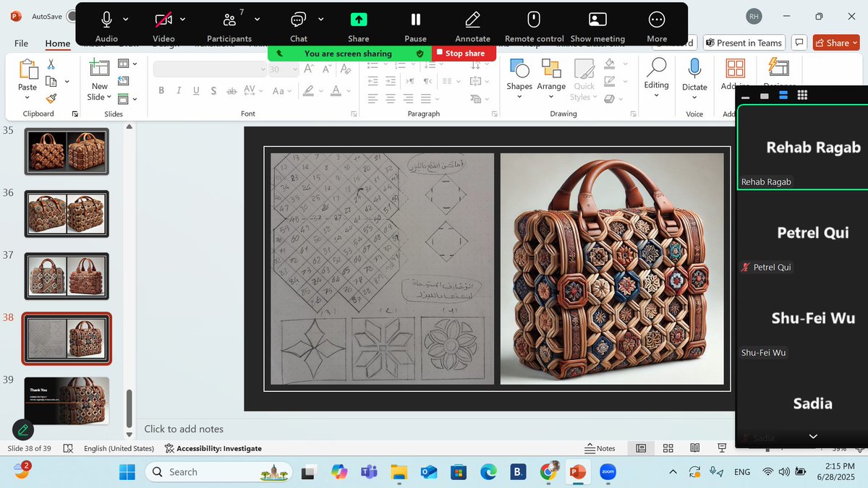Toggle Strikethrough formatting
The height and width of the screenshot is (488, 868).
coord(231,90)
